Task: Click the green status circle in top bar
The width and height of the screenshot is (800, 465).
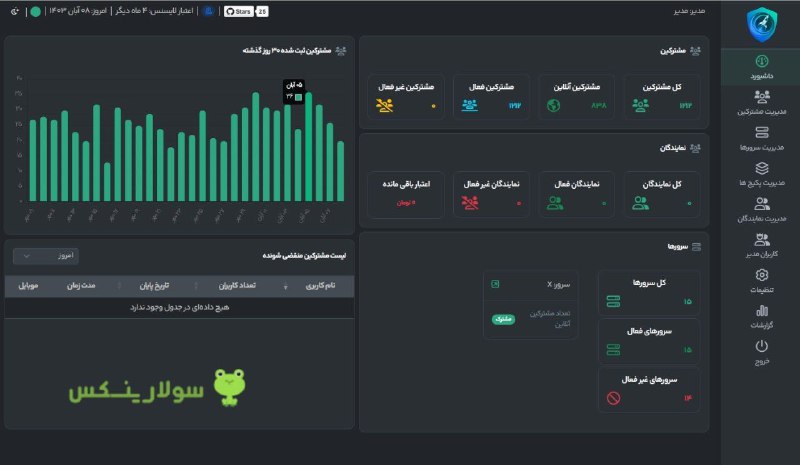Action: pos(35,11)
